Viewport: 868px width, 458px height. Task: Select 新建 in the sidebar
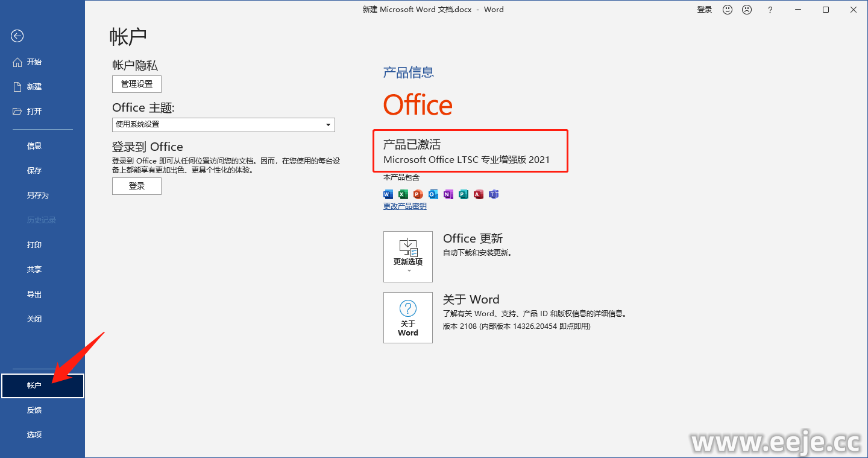tap(34, 87)
